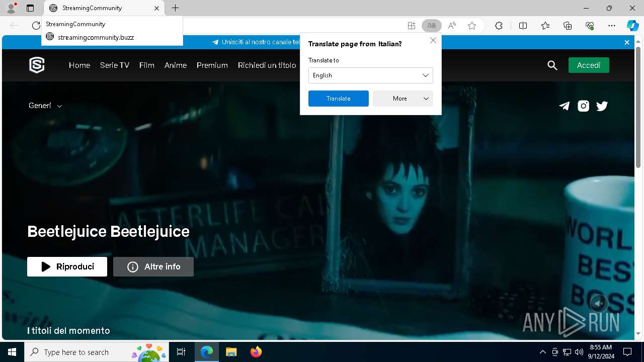The height and width of the screenshot is (362, 644).
Task: Open Richiedi un titolo page
Action: (267, 65)
